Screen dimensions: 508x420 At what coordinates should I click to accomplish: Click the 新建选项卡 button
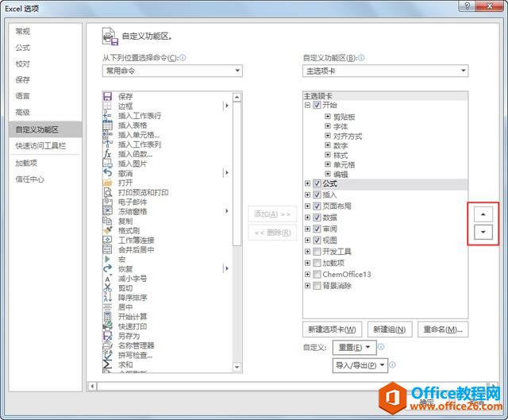[332, 329]
